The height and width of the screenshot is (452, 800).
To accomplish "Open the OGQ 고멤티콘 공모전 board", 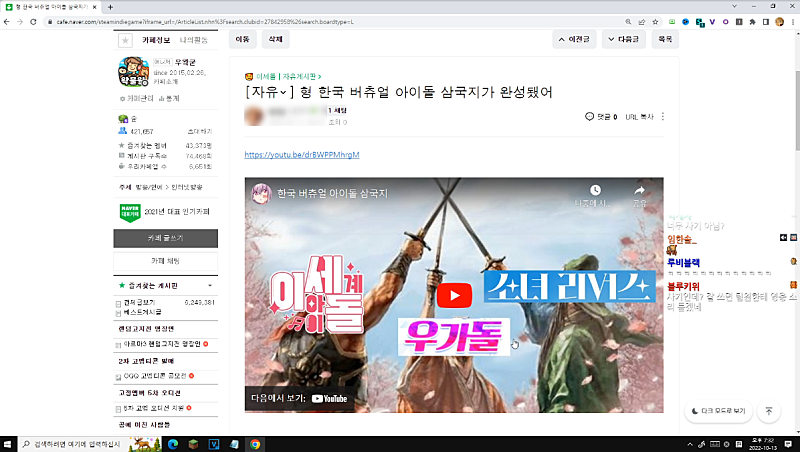I will click(155, 376).
